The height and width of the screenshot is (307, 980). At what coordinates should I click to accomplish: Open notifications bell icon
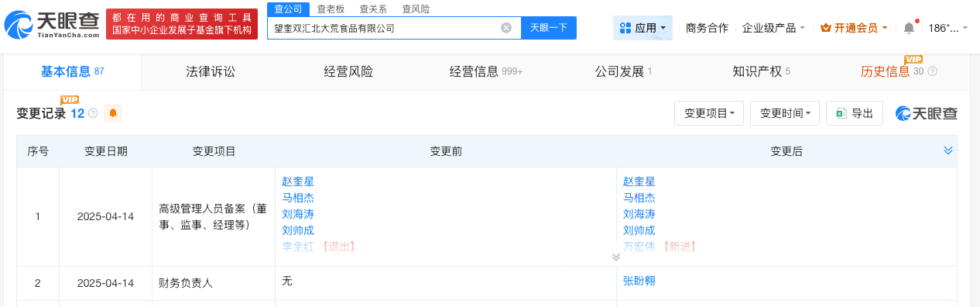pyautogui.click(x=909, y=28)
